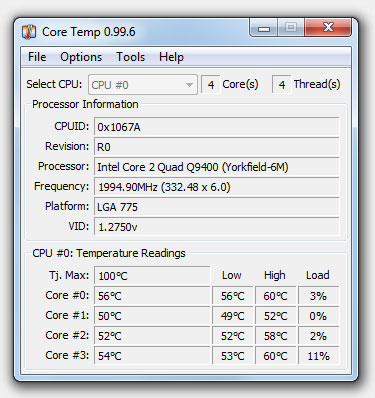The width and height of the screenshot is (375, 398).
Task: Select the Platform LGA 775 field
Action: 217,207
